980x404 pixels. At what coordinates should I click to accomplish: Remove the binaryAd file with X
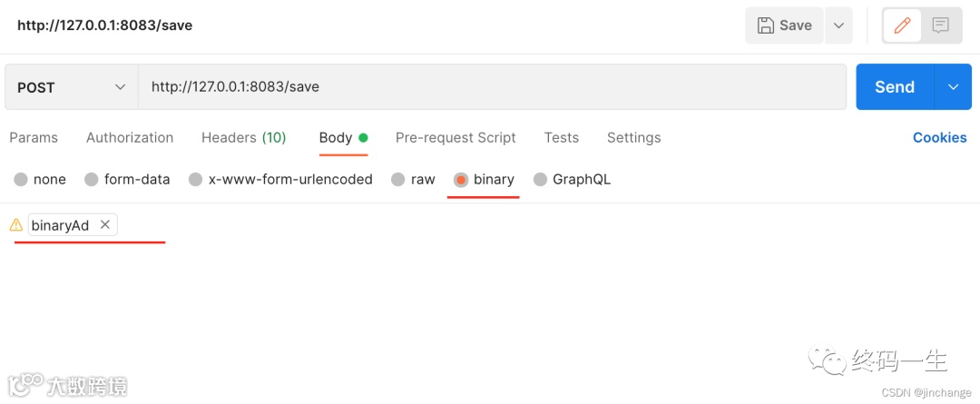105,225
